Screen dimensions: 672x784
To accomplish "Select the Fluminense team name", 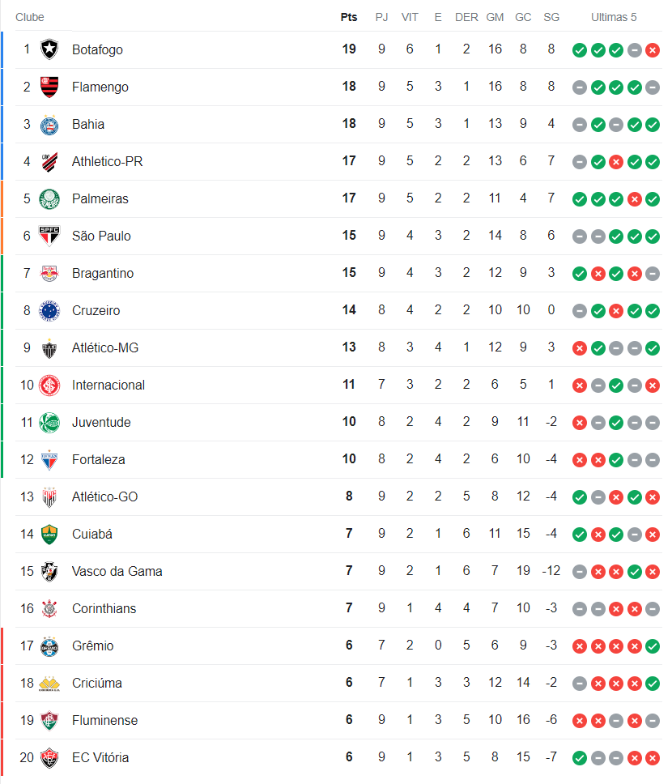I will click(104, 720).
